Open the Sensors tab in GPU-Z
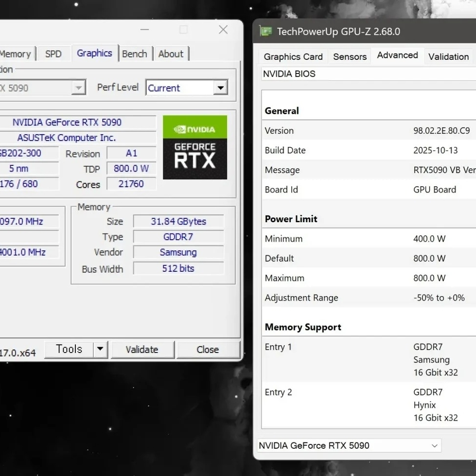This screenshot has width=476, height=476. click(350, 57)
